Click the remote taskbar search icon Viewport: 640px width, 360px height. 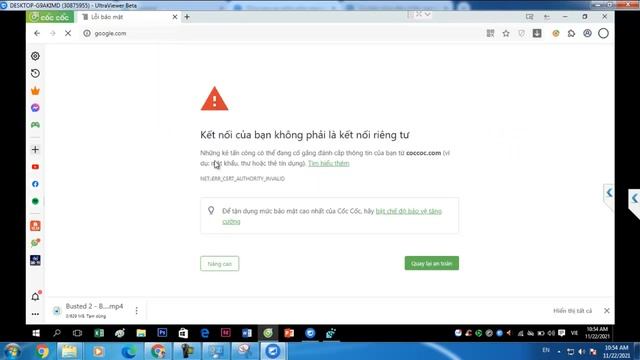(x=57, y=333)
